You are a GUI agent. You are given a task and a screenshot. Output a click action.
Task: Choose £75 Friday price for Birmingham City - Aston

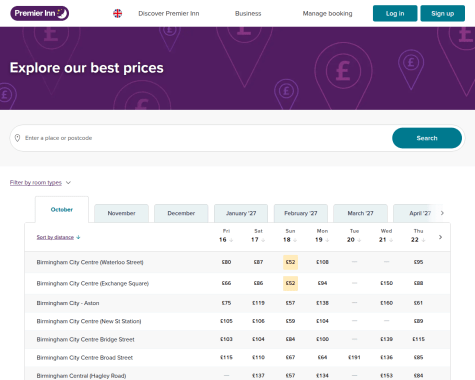click(x=226, y=303)
